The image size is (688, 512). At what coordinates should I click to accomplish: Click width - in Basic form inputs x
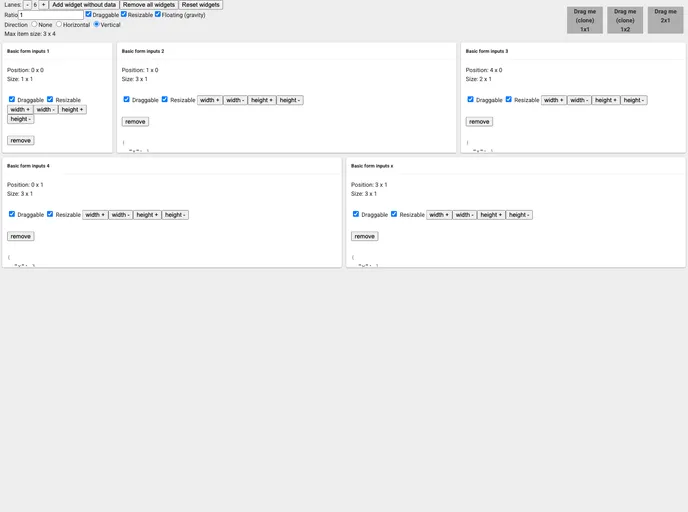[x=465, y=215]
